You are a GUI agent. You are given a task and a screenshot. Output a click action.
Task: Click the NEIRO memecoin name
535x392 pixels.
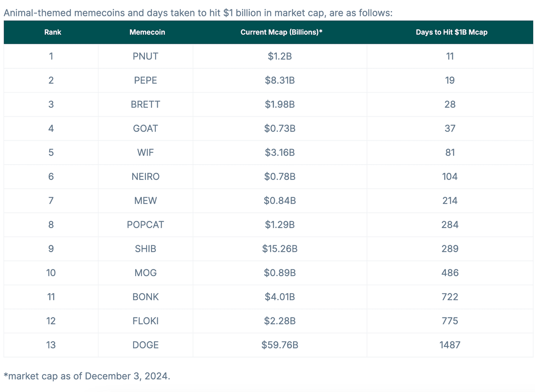145,176
